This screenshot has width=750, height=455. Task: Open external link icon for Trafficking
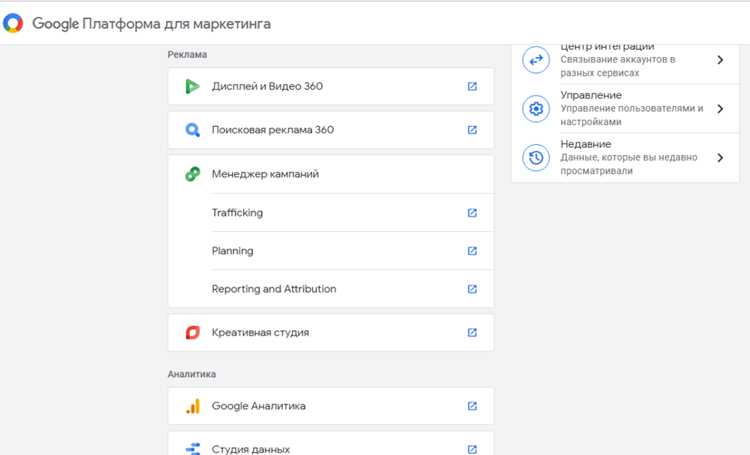pos(472,212)
